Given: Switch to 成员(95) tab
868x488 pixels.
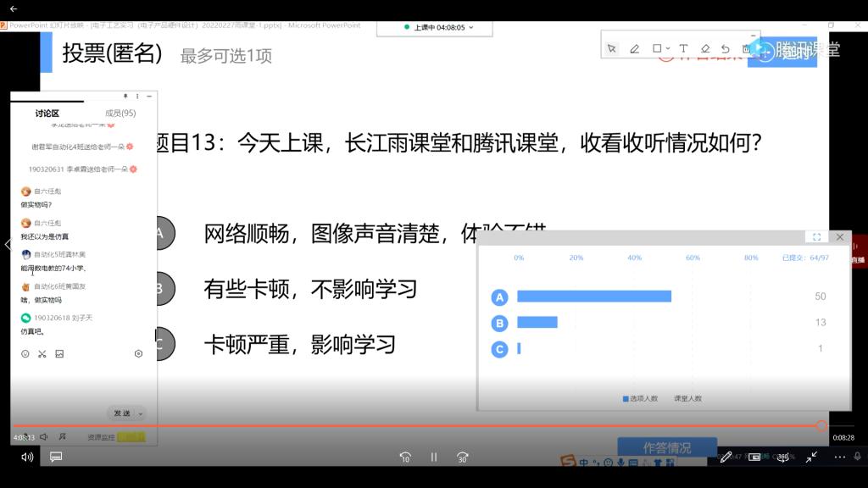Looking at the screenshot, I should (x=120, y=113).
